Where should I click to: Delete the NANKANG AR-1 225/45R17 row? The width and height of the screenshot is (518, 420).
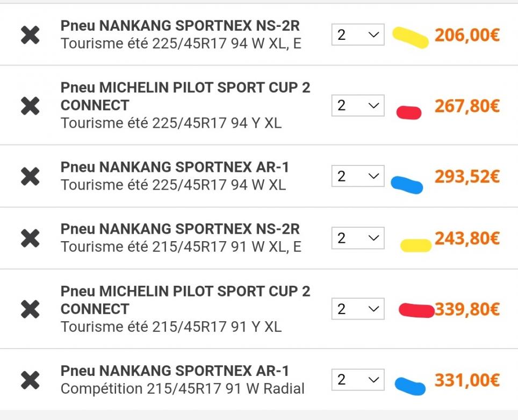[30, 176]
